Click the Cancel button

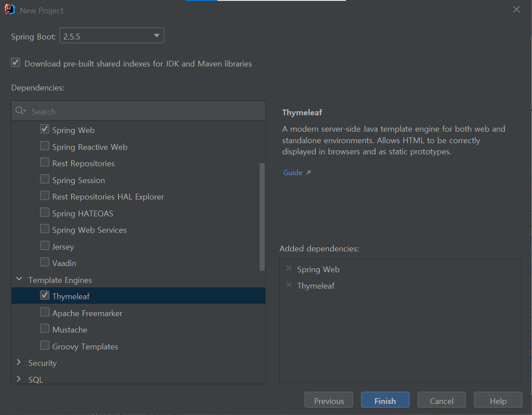(x=442, y=401)
